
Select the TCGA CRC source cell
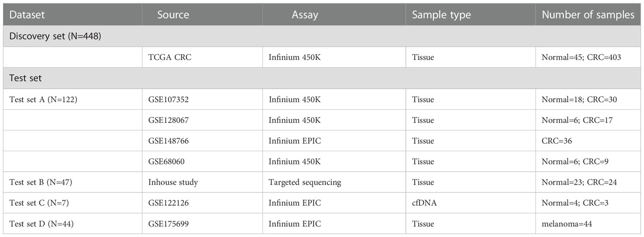170,57
